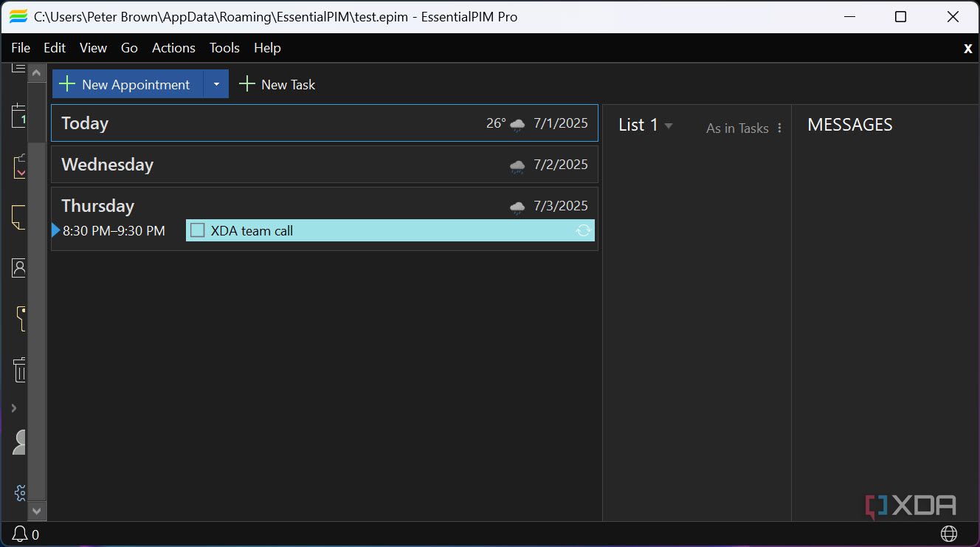Select the Wednesday day header
This screenshot has height=547, width=980.
(x=325, y=164)
